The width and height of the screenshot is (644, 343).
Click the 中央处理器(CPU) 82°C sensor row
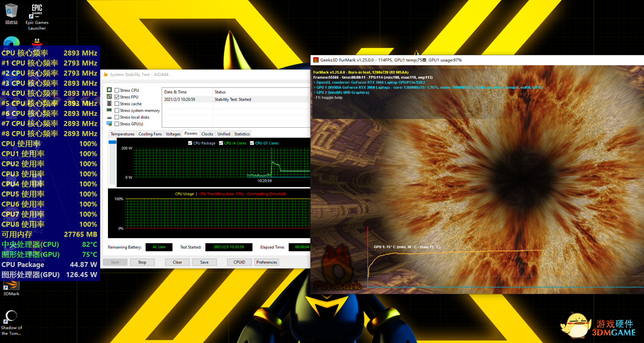pyautogui.click(x=49, y=244)
